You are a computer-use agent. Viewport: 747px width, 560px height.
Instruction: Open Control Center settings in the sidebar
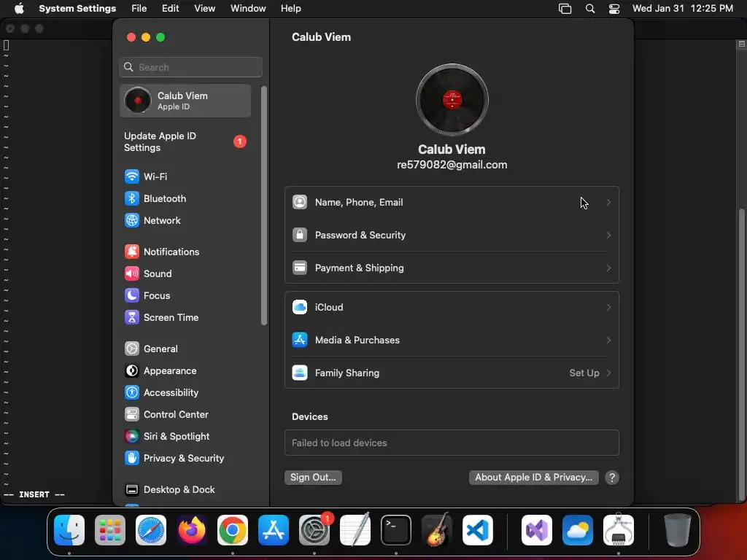tap(186, 415)
